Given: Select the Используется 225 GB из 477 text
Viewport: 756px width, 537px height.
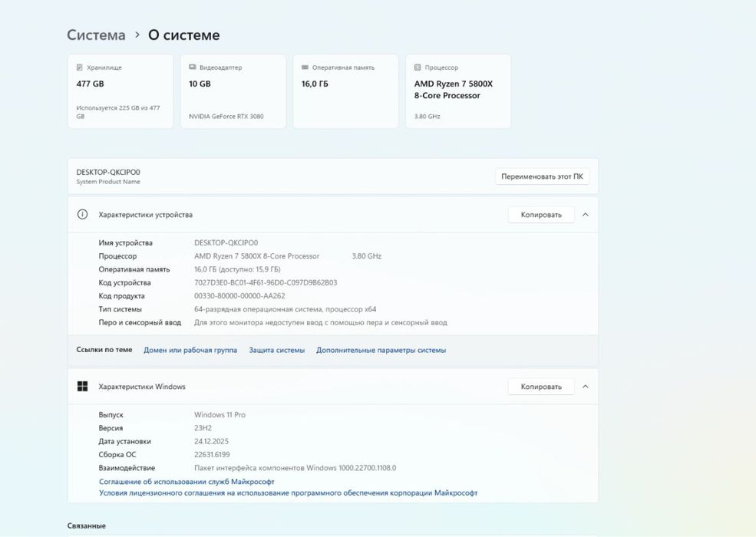Looking at the screenshot, I should [x=118, y=112].
